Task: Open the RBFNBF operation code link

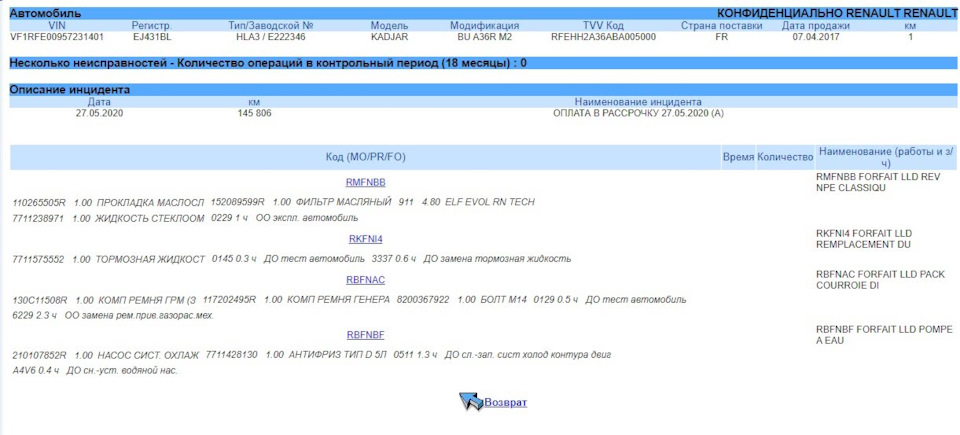Action: (366, 335)
